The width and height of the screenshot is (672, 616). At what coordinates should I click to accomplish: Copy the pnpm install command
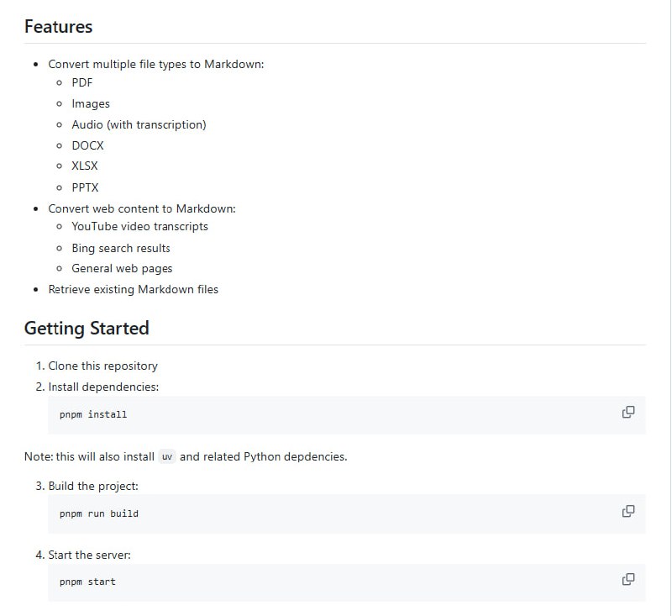(x=627, y=412)
